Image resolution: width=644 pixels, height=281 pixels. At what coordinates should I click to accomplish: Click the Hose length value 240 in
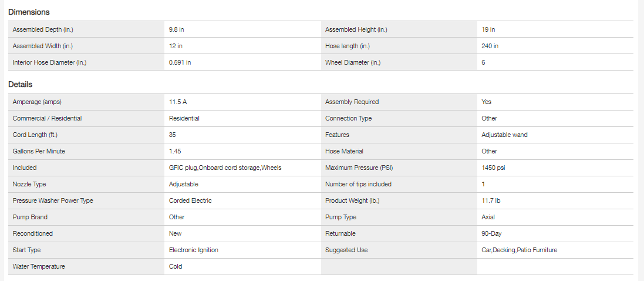point(490,46)
